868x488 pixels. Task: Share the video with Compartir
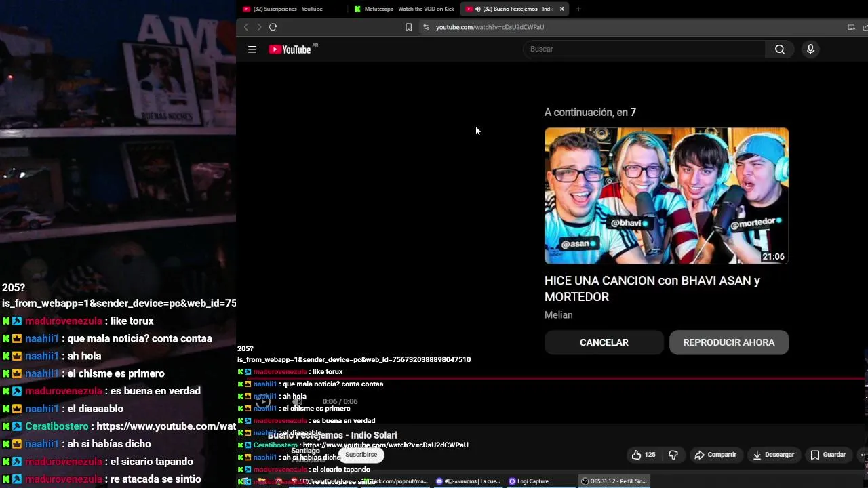[715, 455]
